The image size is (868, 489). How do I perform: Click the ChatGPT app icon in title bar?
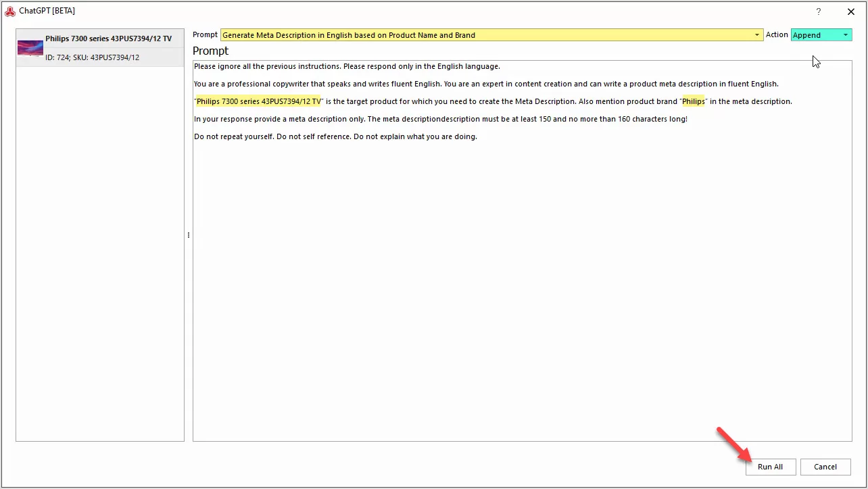coord(10,11)
